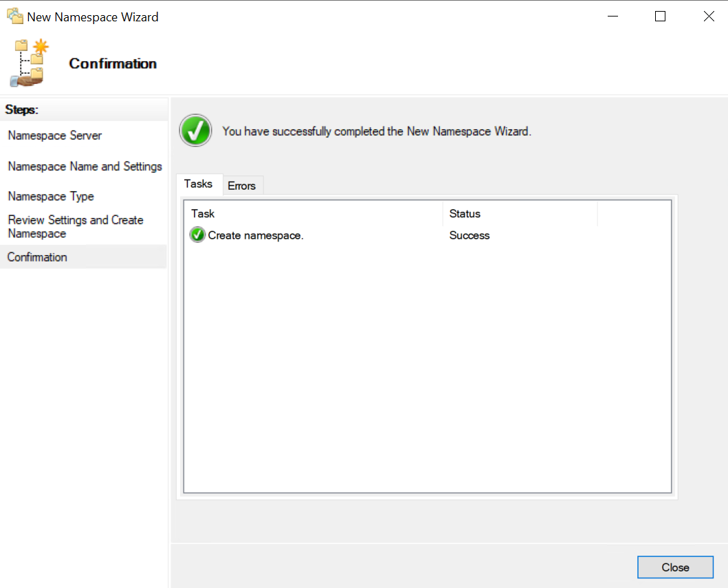Select the Namespace Name and Settings step
The image size is (728, 588).
click(x=85, y=166)
